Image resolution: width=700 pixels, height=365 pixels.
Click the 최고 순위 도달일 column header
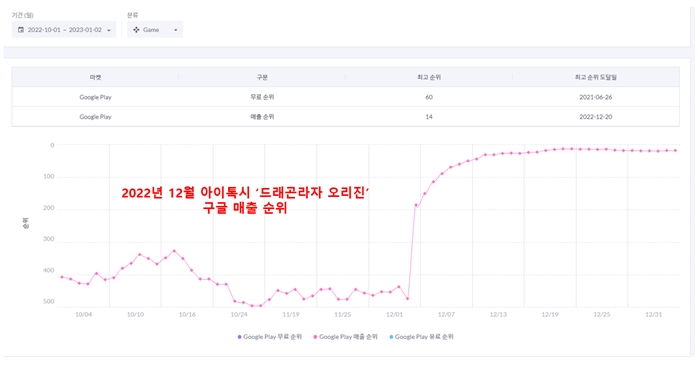[596, 77]
